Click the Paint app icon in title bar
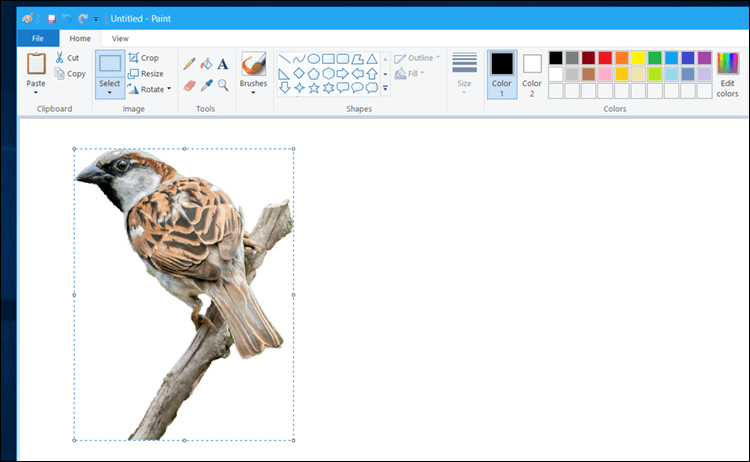This screenshot has width=750, height=462. (28, 19)
